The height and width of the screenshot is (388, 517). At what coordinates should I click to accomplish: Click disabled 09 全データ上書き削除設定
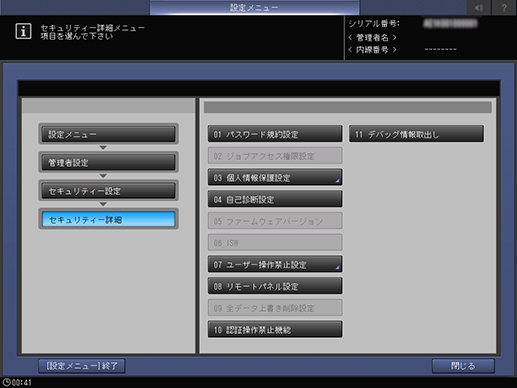[275, 308]
